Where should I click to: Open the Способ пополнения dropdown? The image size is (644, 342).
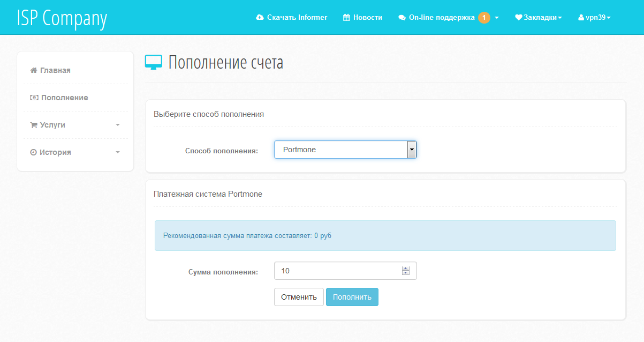click(x=345, y=150)
